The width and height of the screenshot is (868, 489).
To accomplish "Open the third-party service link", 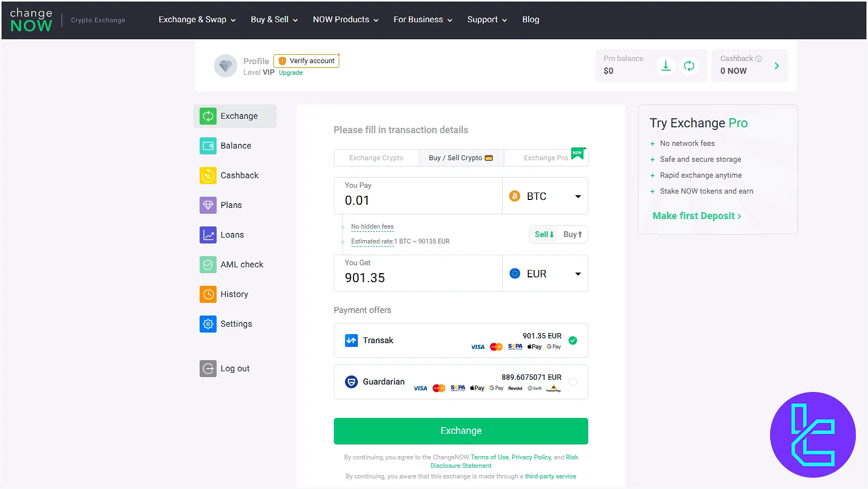I will 551,476.
